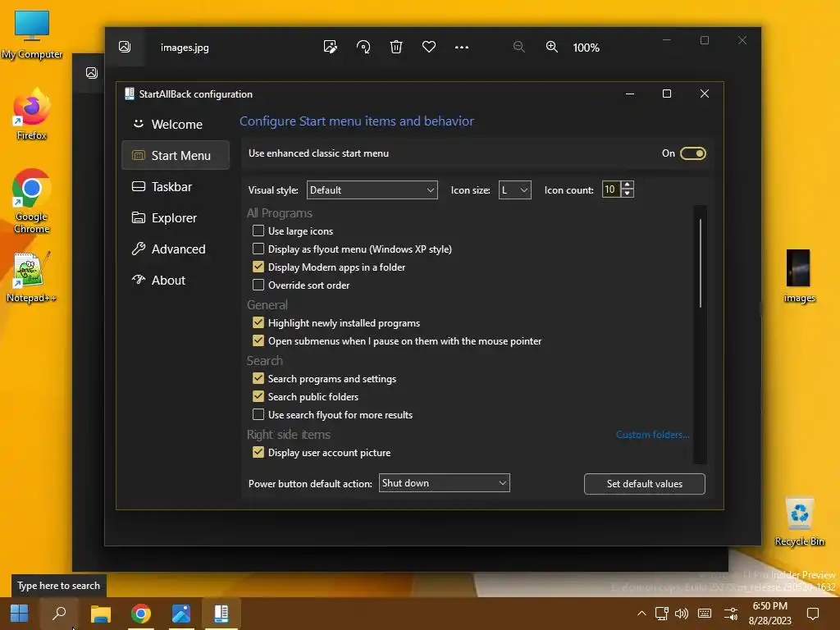840x630 pixels.
Task: Click the settings list vertical scrollbar
Action: click(701, 263)
